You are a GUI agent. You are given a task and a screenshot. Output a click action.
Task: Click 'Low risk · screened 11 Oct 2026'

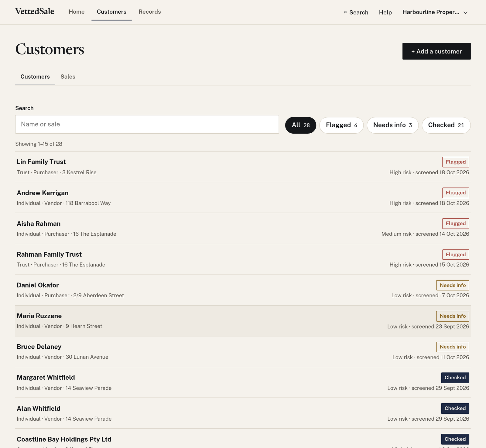click(x=431, y=357)
